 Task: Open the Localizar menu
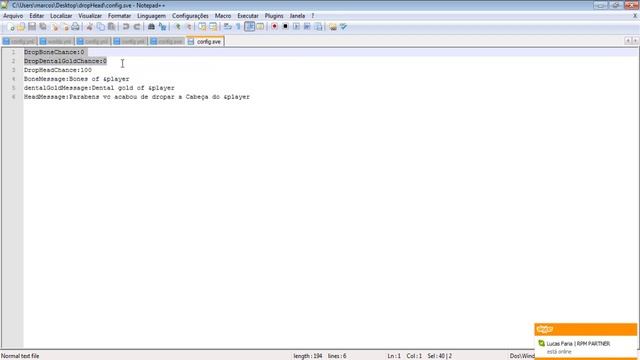coord(61,16)
